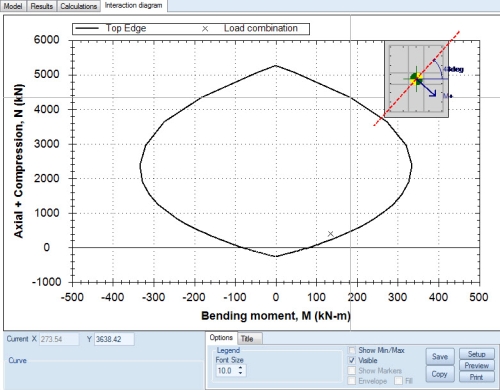
Task: Click the Preview button
Action: click(477, 366)
